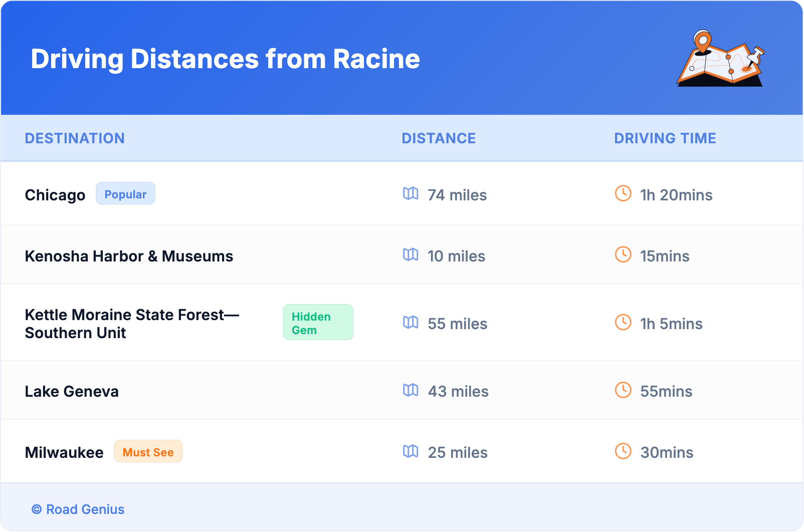Click the map icon beside 55 miles

pyautogui.click(x=411, y=323)
